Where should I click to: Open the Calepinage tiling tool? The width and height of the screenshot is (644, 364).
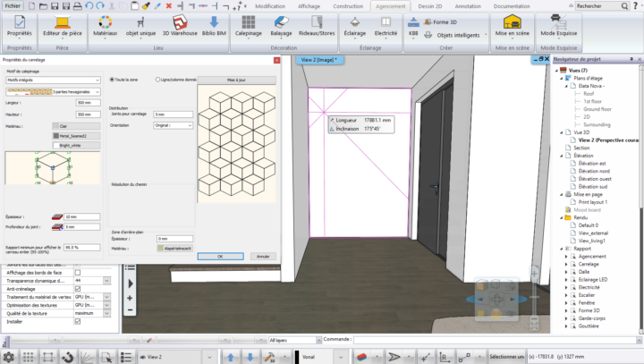[248, 27]
